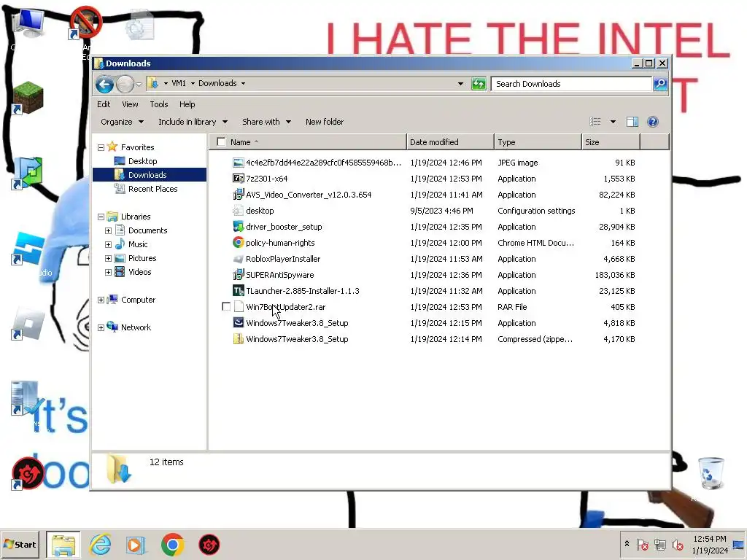
Task: Open the View menu
Action: pos(130,104)
